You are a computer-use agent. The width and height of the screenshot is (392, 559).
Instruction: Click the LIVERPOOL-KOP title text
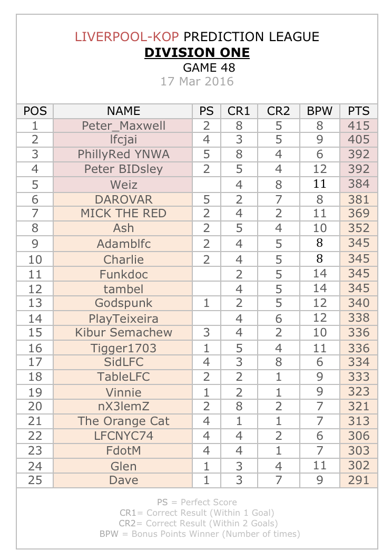coord(126,37)
